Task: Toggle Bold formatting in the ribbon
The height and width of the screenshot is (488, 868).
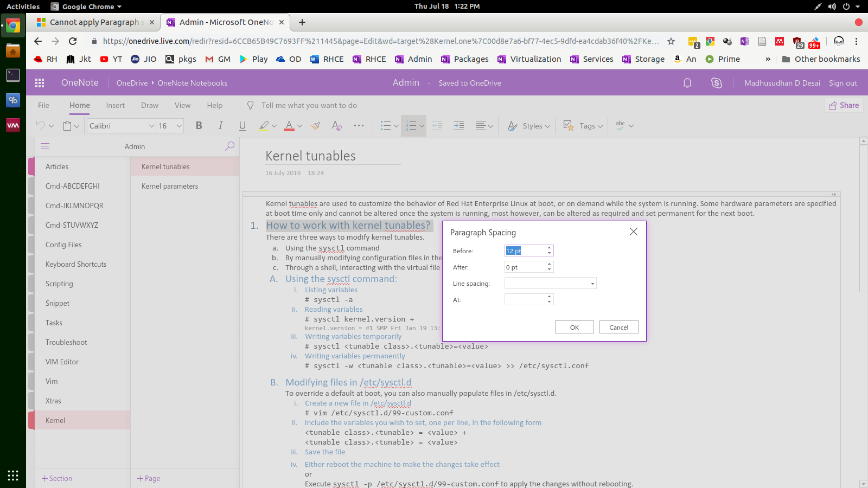Action: pos(199,126)
